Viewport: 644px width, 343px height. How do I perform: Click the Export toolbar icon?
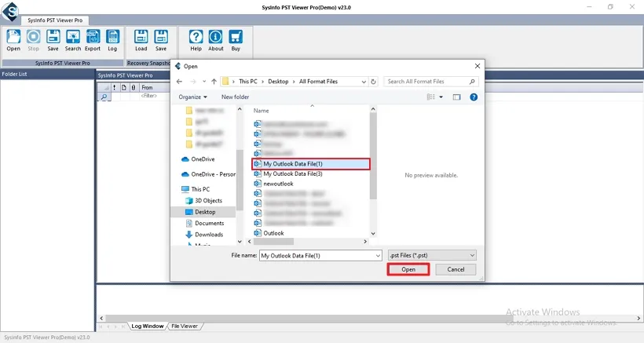tap(93, 40)
